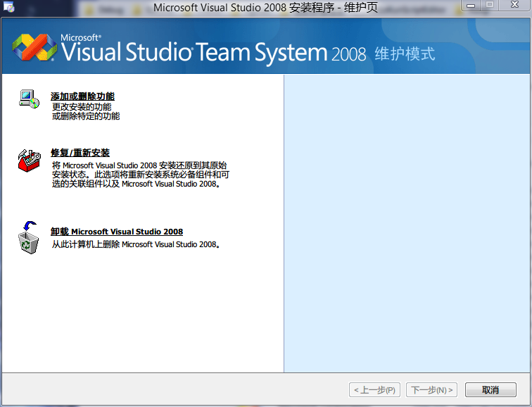This screenshot has height=407, width=532.
Task: Click the 维护模式 heading in banner
Action: pyautogui.click(x=405, y=54)
